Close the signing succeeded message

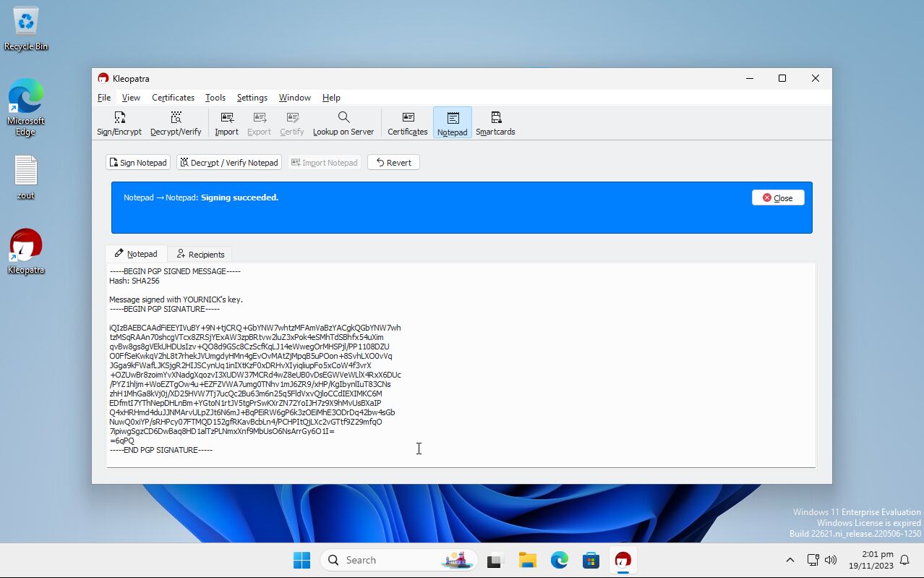coord(777,198)
